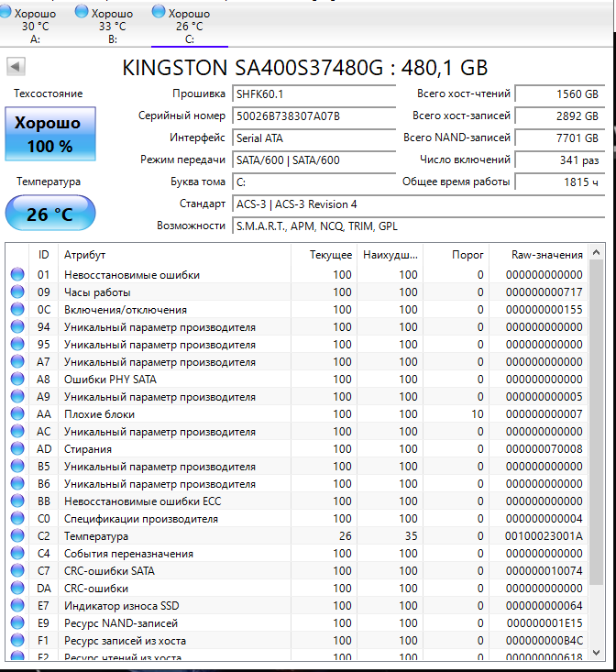Click the ID column header
Viewport: 616px width, 672px height.
click(44, 255)
